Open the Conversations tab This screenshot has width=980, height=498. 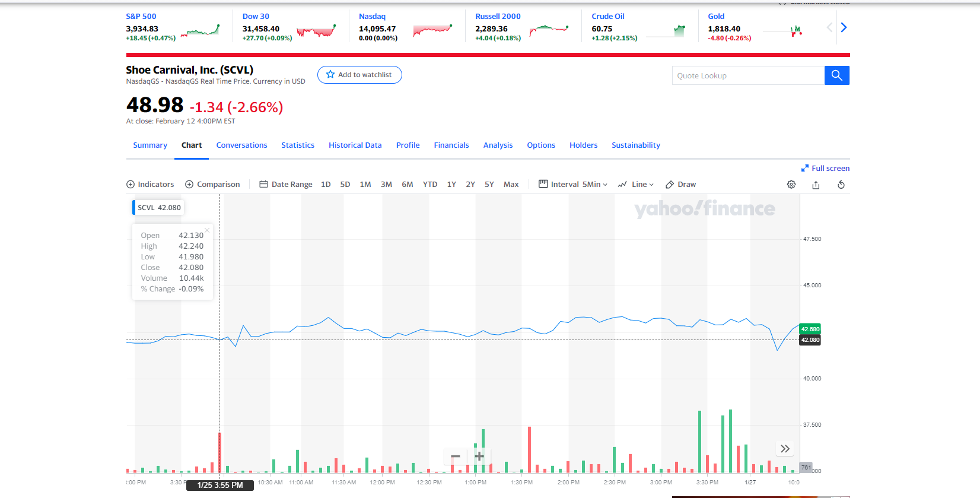pos(241,145)
